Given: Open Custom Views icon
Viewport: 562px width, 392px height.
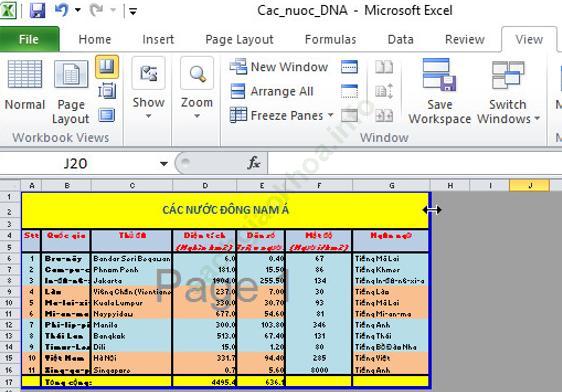Looking at the screenshot, I should tap(107, 91).
